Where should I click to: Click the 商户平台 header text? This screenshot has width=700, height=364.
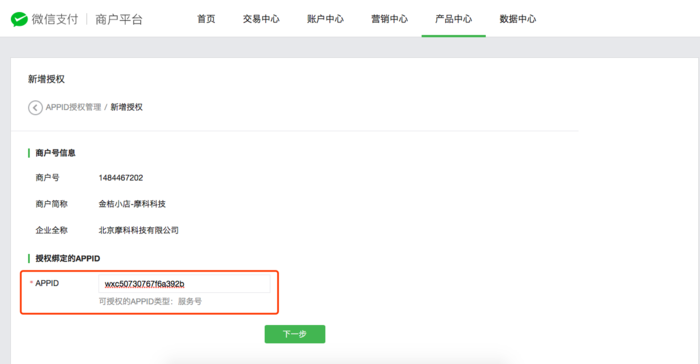(119, 19)
